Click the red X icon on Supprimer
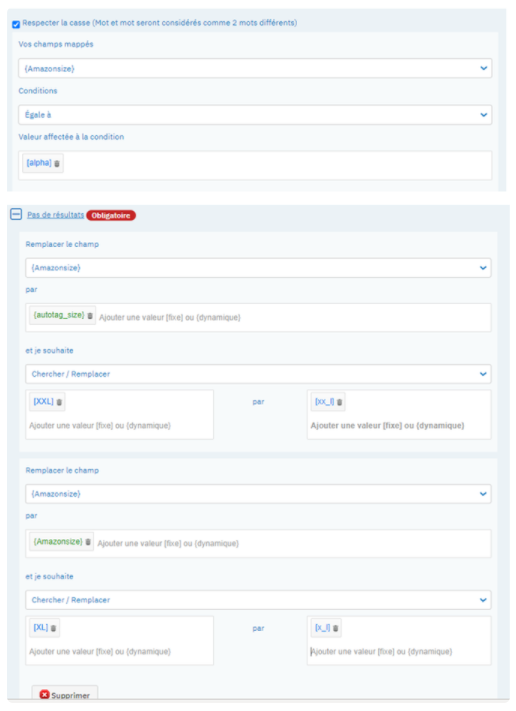The height and width of the screenshot is (711, 516). click(44, 695)
